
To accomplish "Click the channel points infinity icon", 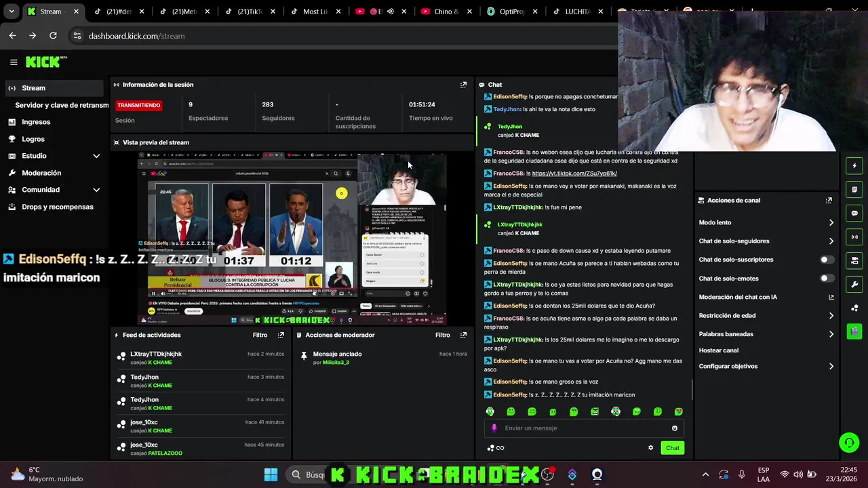I will (x=496, y=448).
